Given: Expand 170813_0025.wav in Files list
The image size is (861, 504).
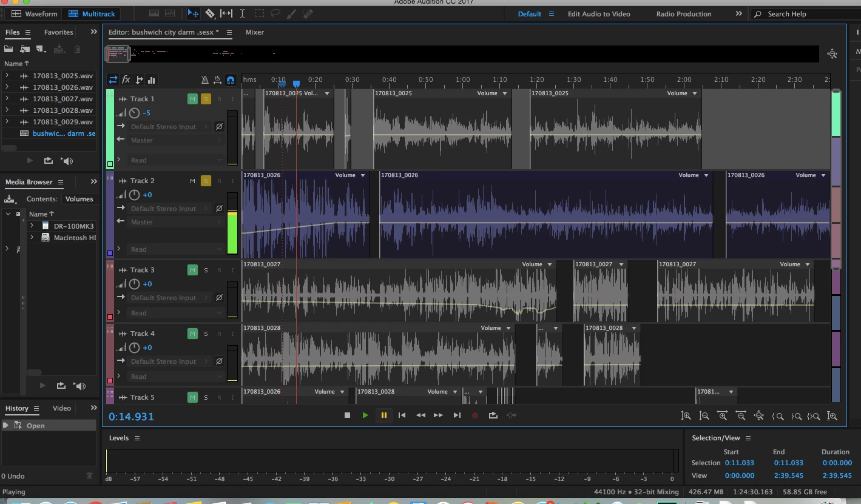Looking at the screenshot, I should click(7, 76).
